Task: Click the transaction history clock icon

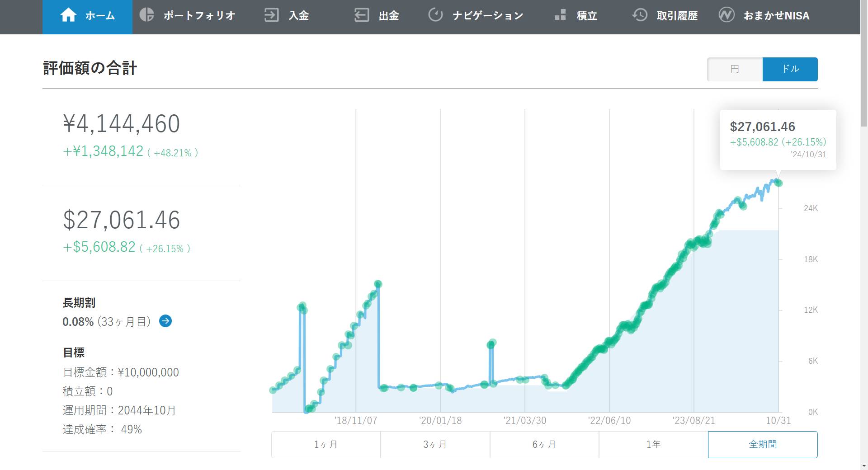Action: [x=640, y=15]
